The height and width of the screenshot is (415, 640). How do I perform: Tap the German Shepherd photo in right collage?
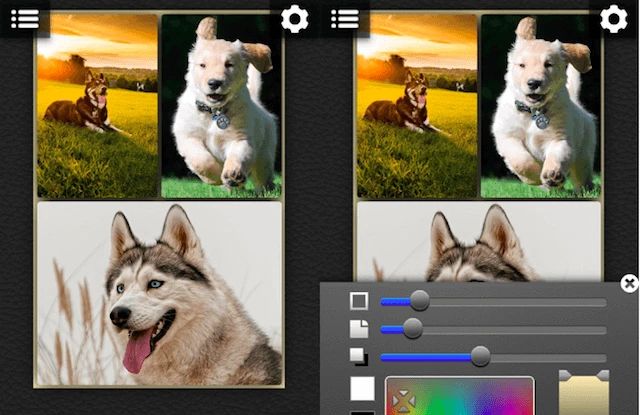[x=417, y=105]
